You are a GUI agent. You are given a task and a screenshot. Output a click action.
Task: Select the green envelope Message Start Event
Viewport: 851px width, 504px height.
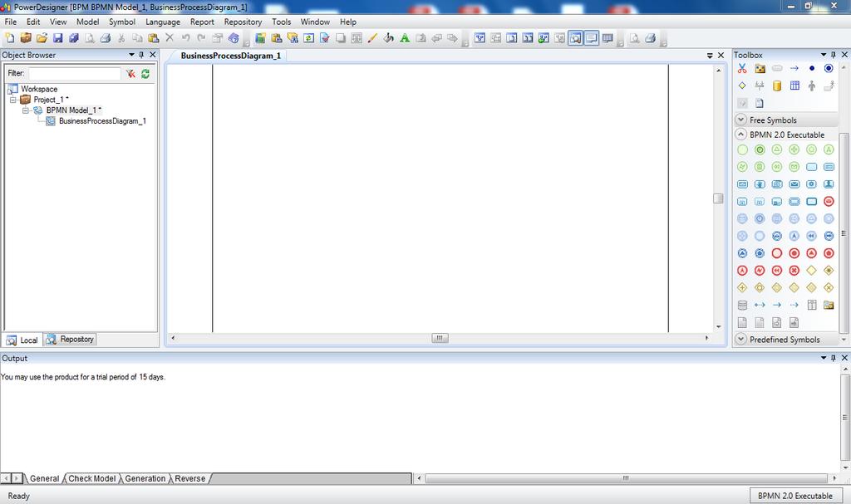pyautogui.click(x=794, y=167)
